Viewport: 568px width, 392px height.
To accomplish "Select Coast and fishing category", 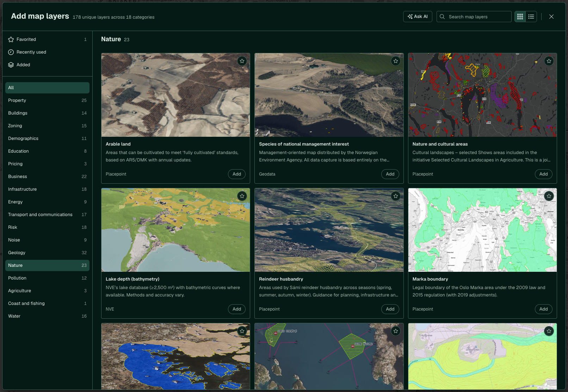I will coord(47,304).
